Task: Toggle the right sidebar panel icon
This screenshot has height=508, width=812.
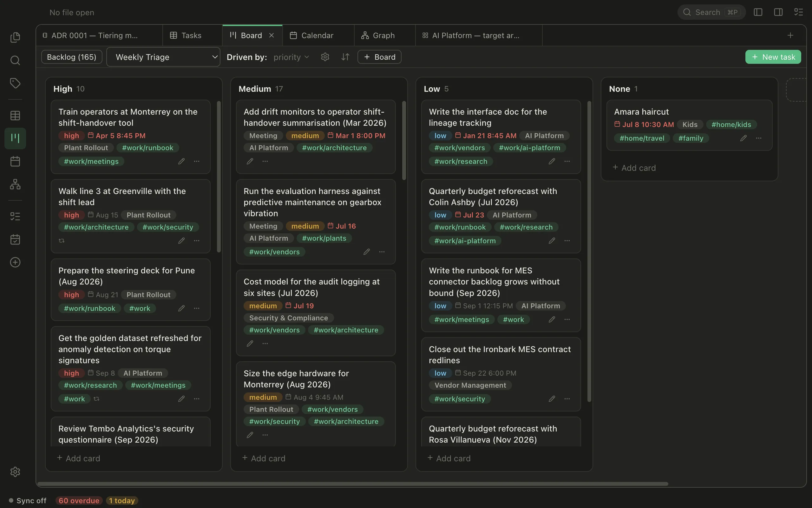Action: pyautogui.click(x=778, y=12)
